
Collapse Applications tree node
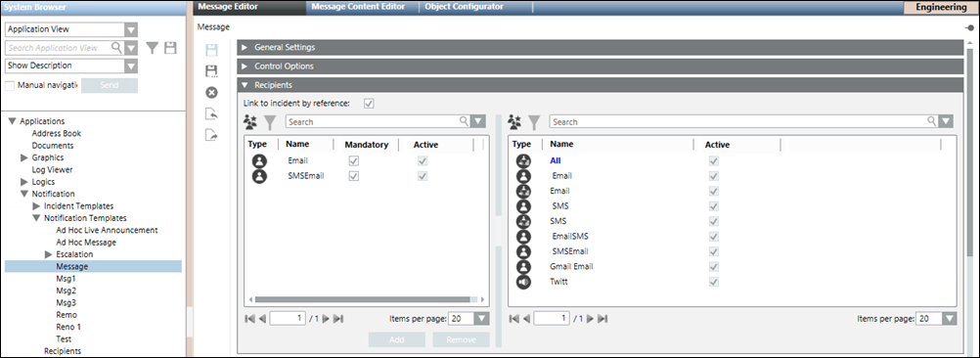coord(13,121)
